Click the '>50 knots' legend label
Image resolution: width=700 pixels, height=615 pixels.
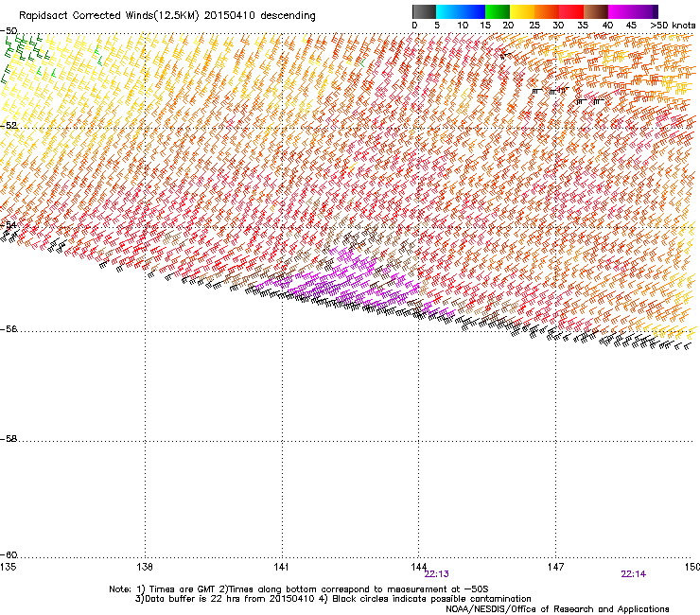click(673, 26)
